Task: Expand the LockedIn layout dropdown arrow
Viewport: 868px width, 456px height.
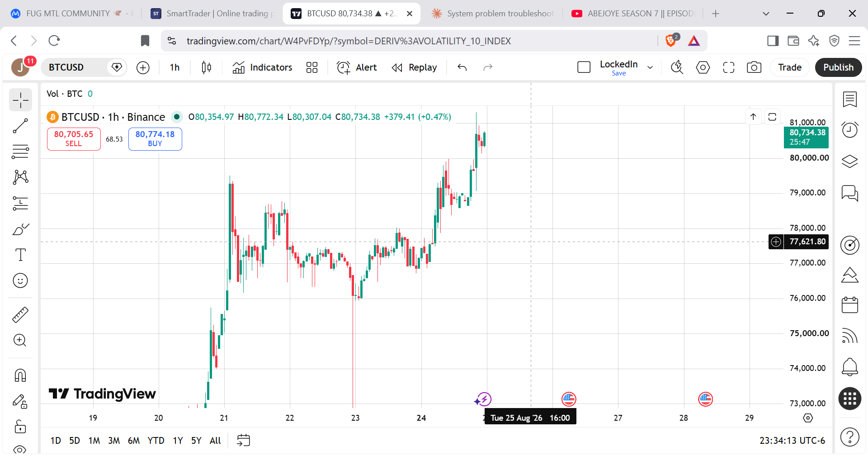Action: click(650, 67)
